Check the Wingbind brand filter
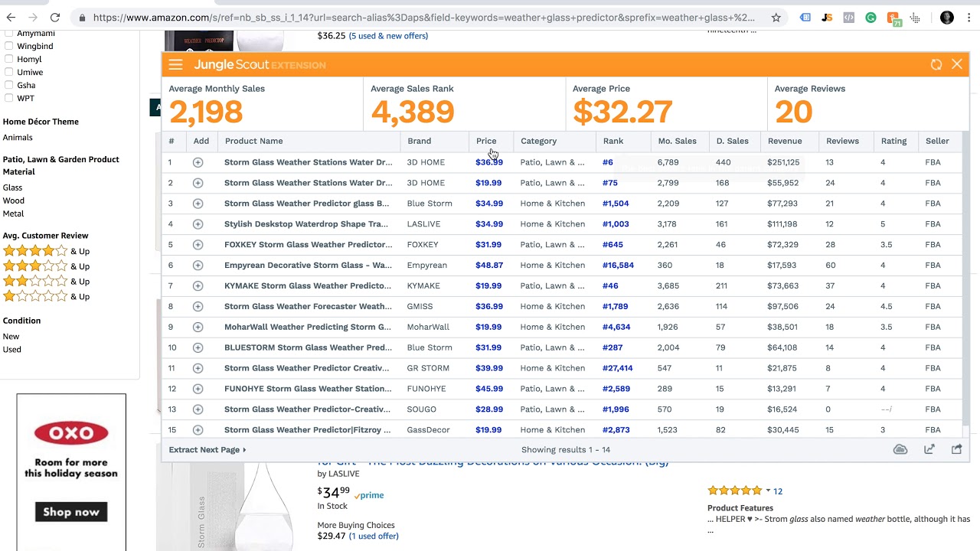980x551 pixels. pos(8,46)
